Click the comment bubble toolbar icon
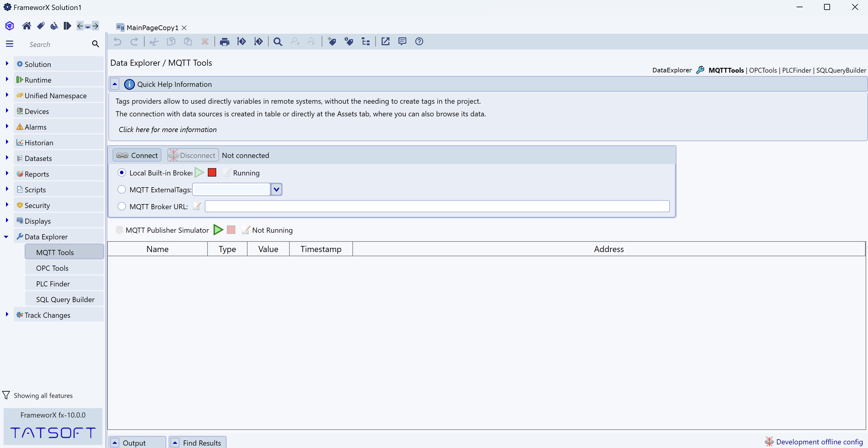 [x=402, y=42]
